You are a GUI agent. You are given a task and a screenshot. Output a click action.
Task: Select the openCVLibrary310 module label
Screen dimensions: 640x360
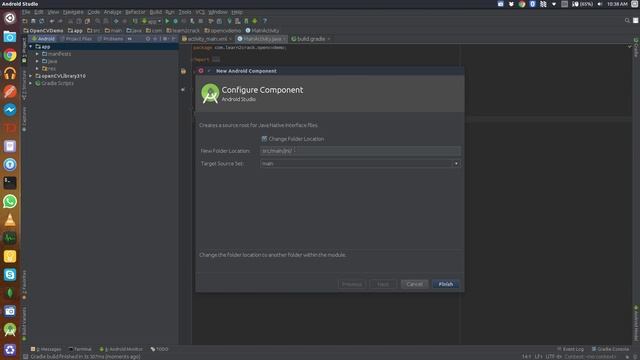pos(63,76)
